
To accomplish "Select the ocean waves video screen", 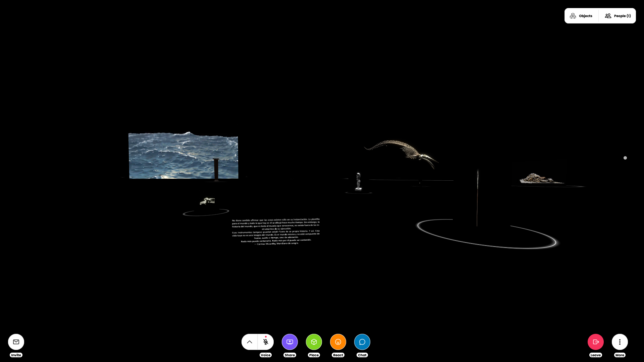I will 183,156.
